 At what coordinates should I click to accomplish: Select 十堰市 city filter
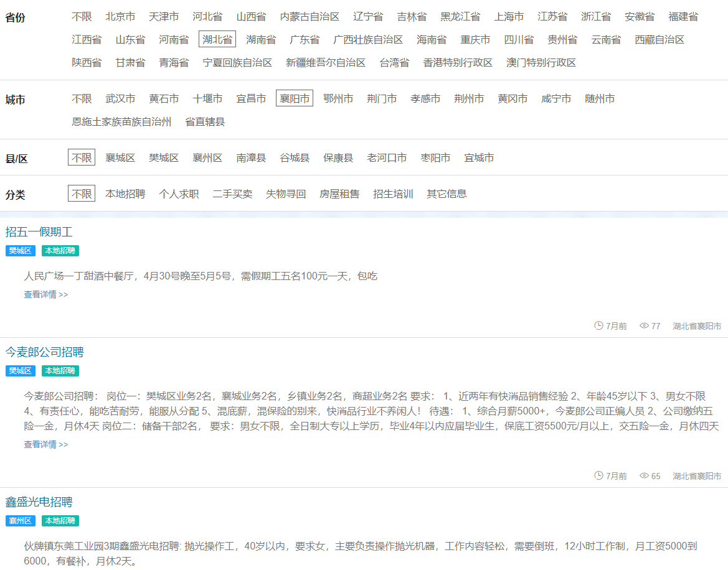coord(207,99)
